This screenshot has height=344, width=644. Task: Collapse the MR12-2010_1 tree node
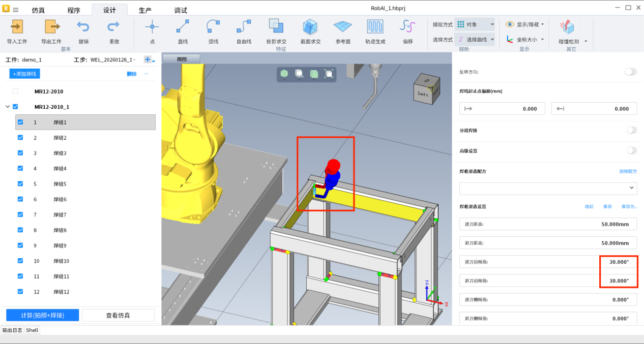pos(7,107)
